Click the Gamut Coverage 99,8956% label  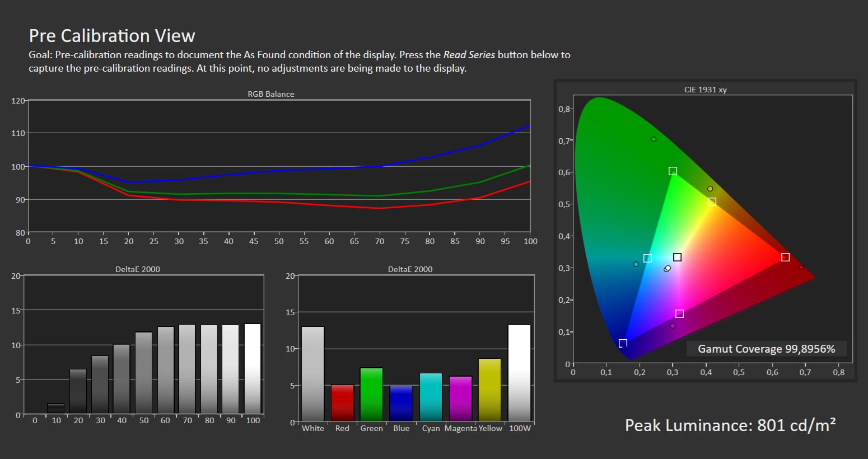(766, 349)
